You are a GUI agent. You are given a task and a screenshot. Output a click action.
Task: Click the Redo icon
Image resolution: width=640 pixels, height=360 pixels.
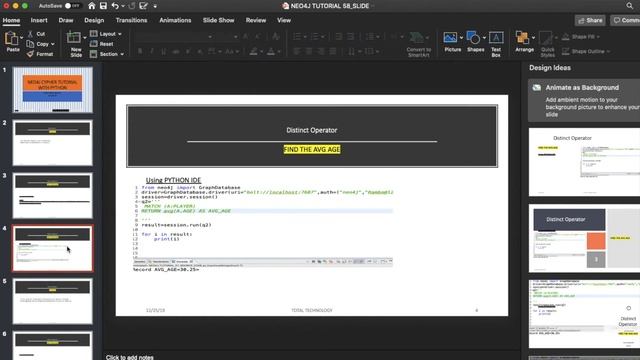pyautogui.click(x=132, y=6)
